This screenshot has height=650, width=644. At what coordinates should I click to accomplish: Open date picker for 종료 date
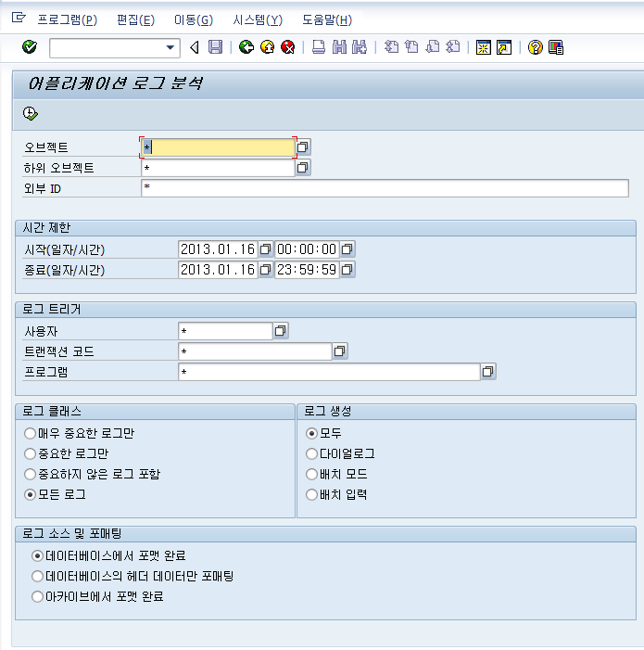pos(265,270)
